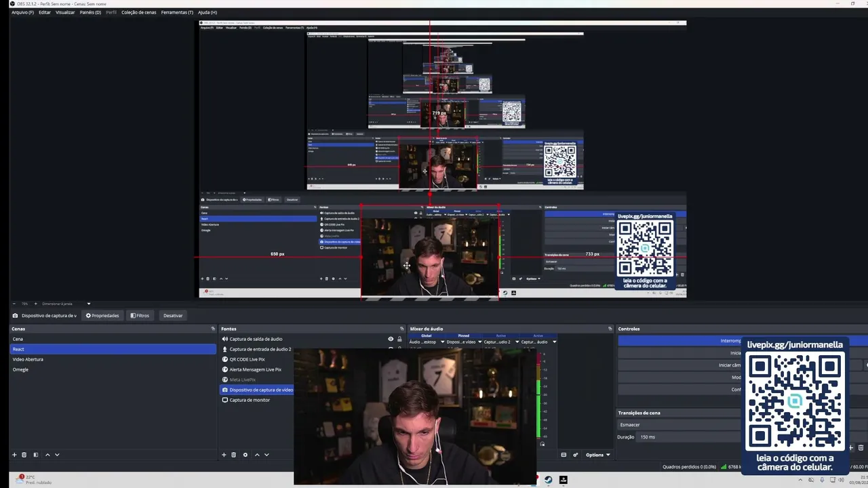
Task: Open the Dimensionar à janela scaling dropdown
Action: (66, 304)
